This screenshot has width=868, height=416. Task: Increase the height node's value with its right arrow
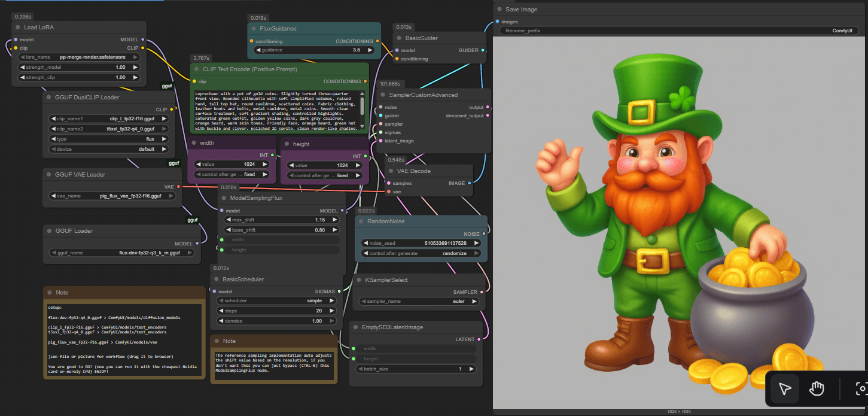359,165
